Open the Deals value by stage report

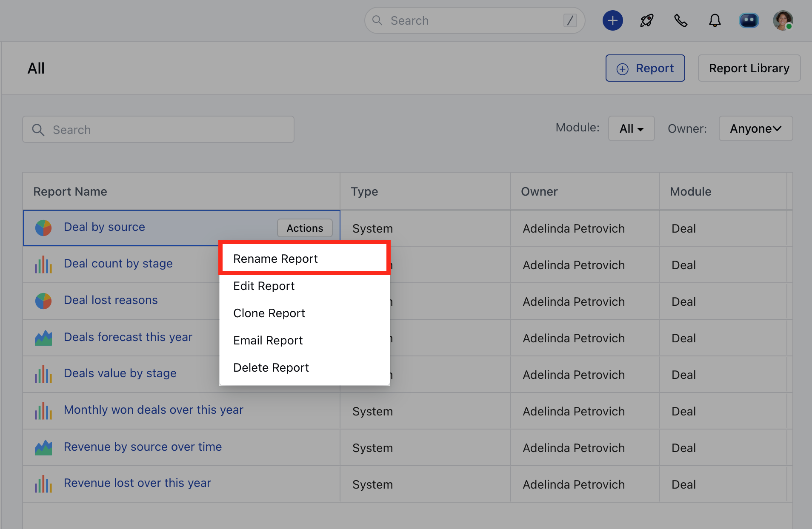click(120, 373)
